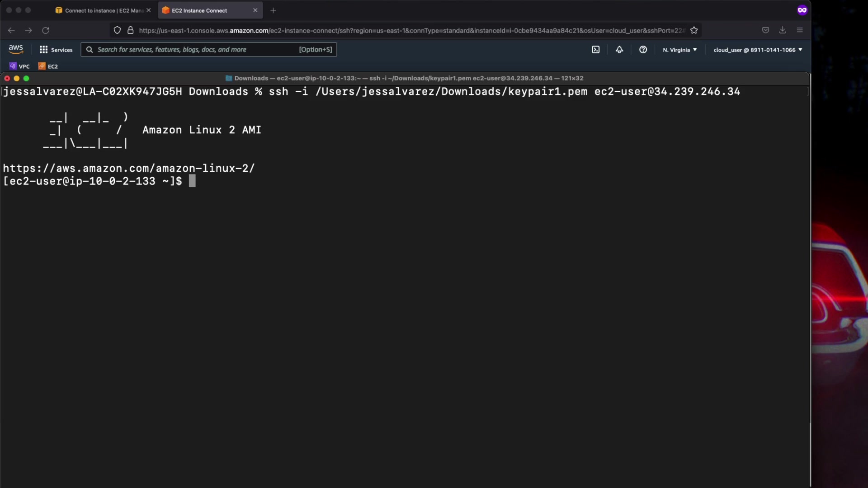Close the Connect to instance tab
Viewport: 868px width, 488px height.
(148, 10)
